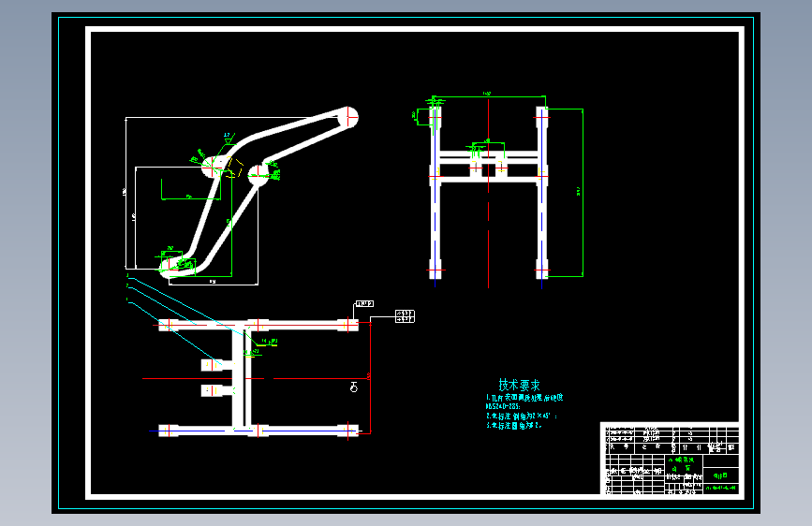Select the HBS240-285 hardness note line
The height and width of the screenshot is (526, 812).
coord(503,407)
